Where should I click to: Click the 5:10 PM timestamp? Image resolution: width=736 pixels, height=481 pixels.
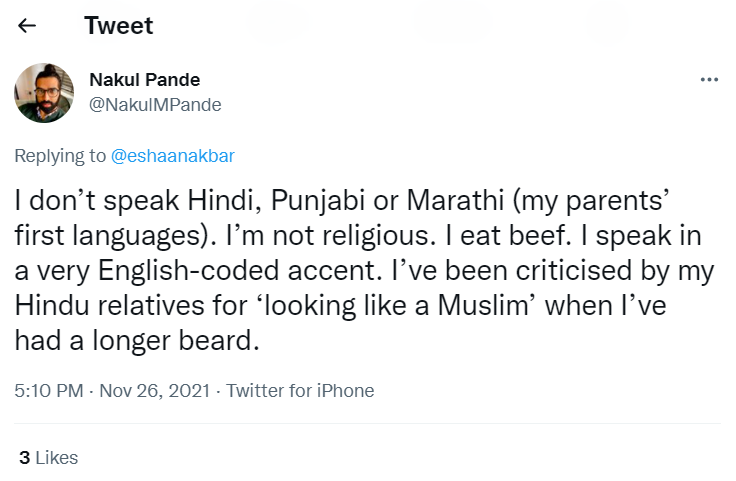[49, 391]
